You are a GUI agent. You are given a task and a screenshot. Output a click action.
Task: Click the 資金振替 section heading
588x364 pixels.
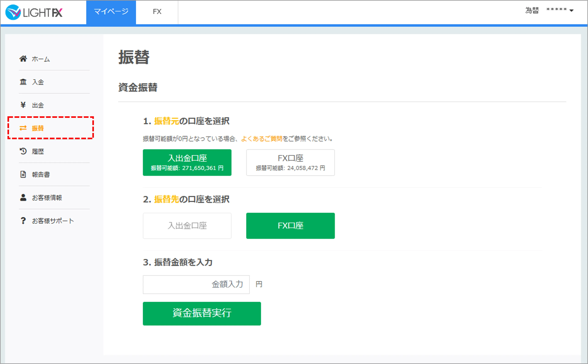pos(138,87)
